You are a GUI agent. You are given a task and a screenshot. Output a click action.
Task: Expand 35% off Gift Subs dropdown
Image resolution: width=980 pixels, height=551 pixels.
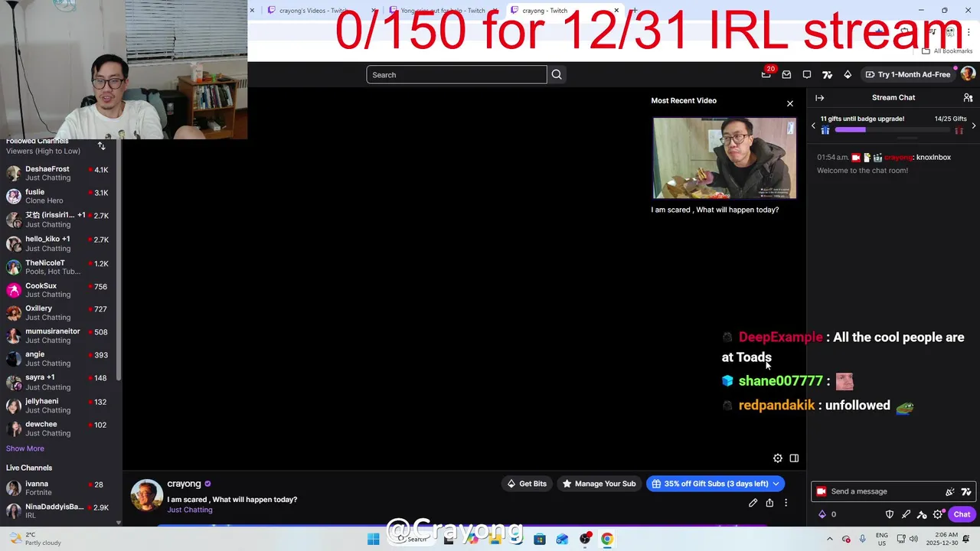[x=776, y=484]
